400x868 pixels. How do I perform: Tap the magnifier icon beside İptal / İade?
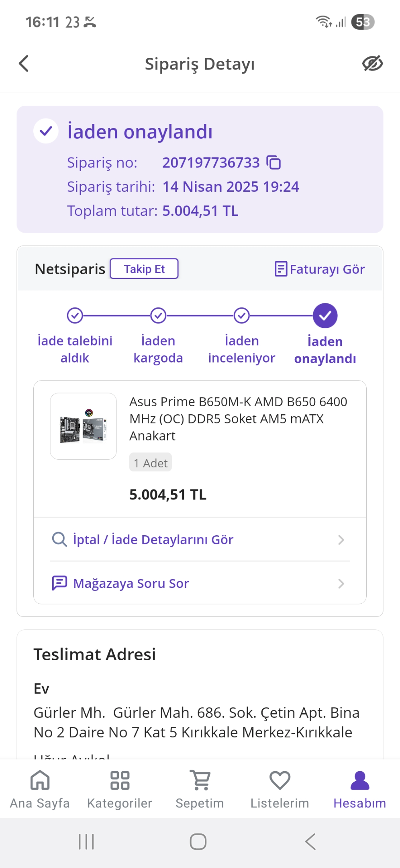pyautogui.click(x=59, y=540)
